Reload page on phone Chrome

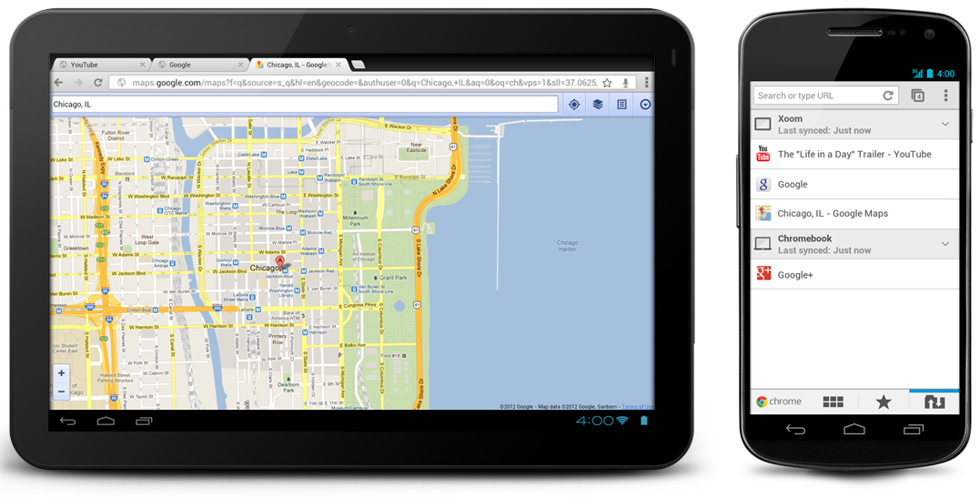pos(888,96)
